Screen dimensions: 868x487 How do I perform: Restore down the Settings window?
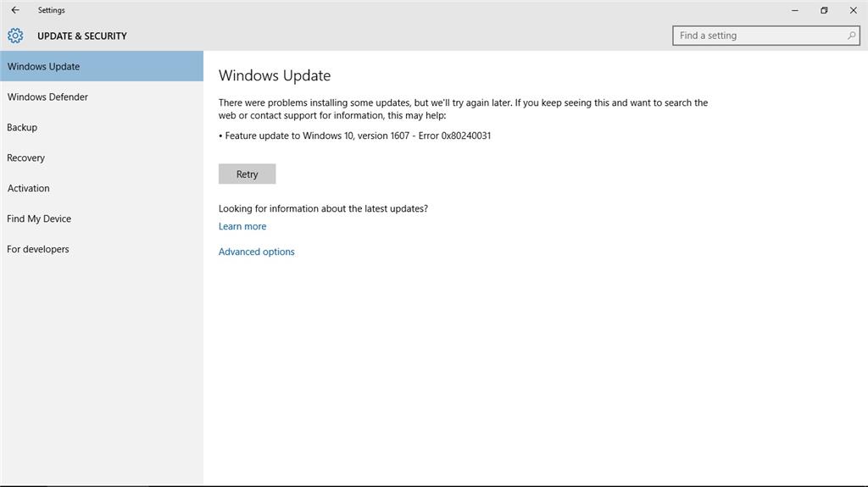pyautogui.click(x=824, y=10)
